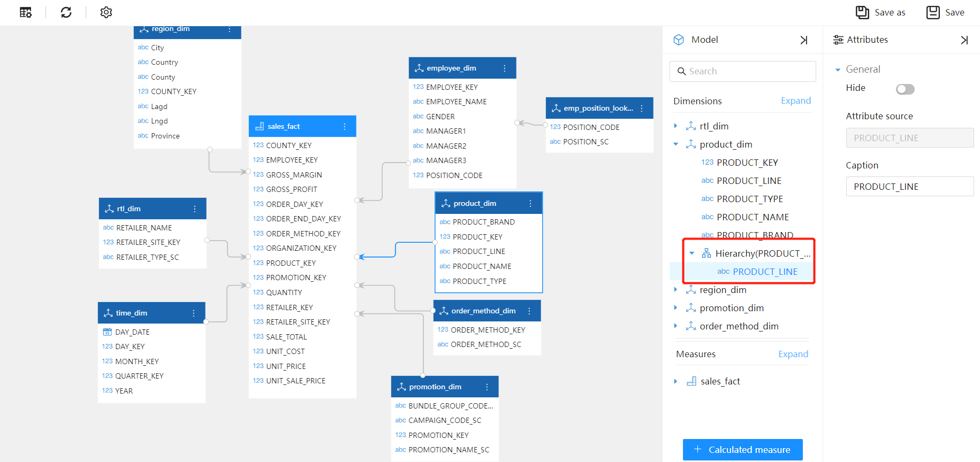The image size is (980, 462).
Task: Click the sales_fact table header icon
Action: coord(260,126)
